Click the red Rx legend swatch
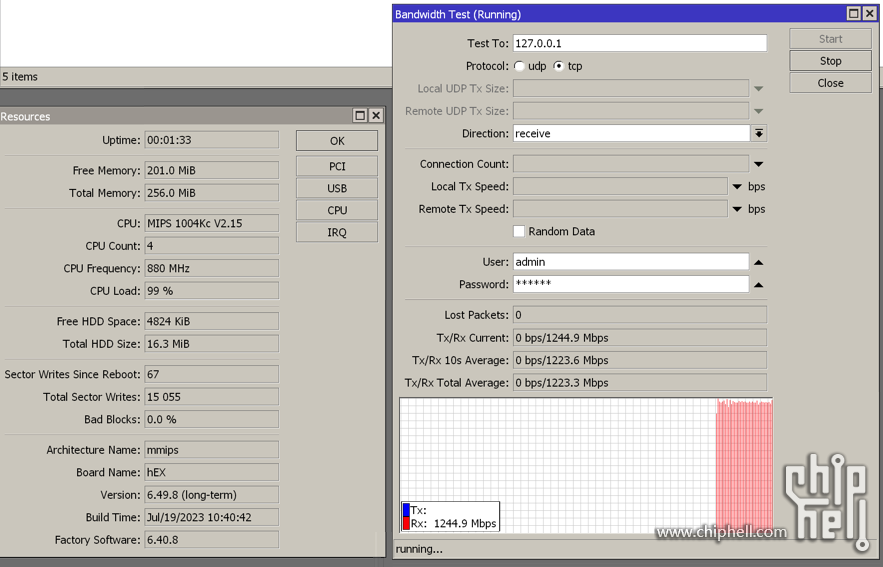The height and width of the screenshot is (567, 883). tap(406, 524)
